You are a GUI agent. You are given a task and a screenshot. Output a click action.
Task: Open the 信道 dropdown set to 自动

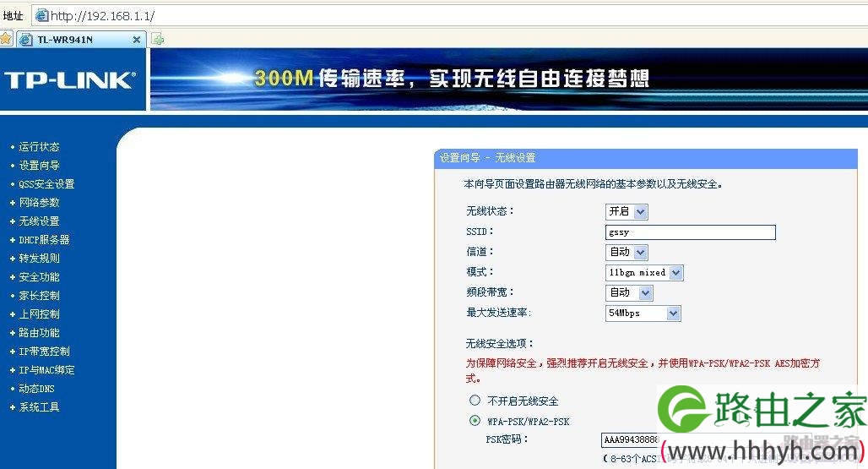pos(627,252)
